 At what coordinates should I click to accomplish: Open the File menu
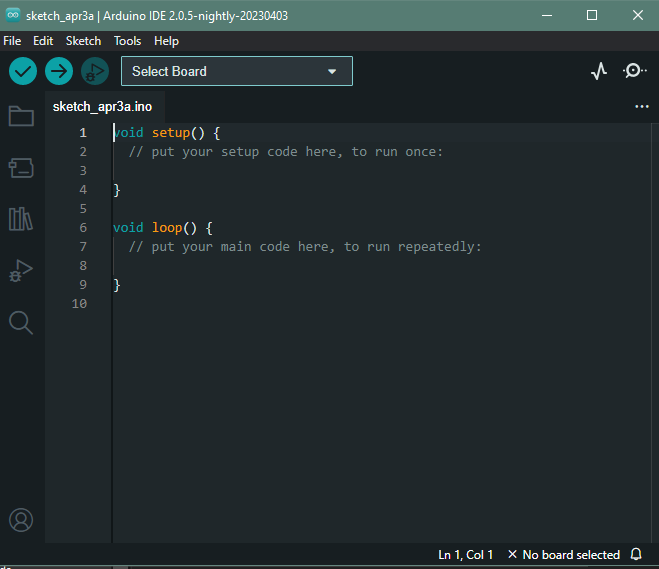click(x=12, y=41)
